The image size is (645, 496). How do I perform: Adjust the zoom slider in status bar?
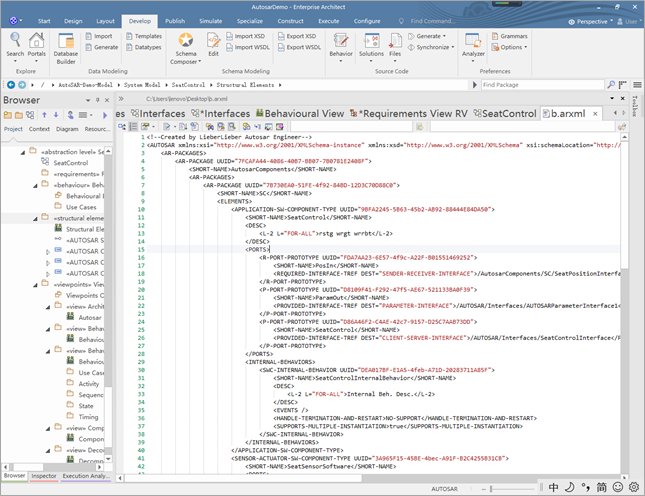pyautogui.click(x=491, y=489)
